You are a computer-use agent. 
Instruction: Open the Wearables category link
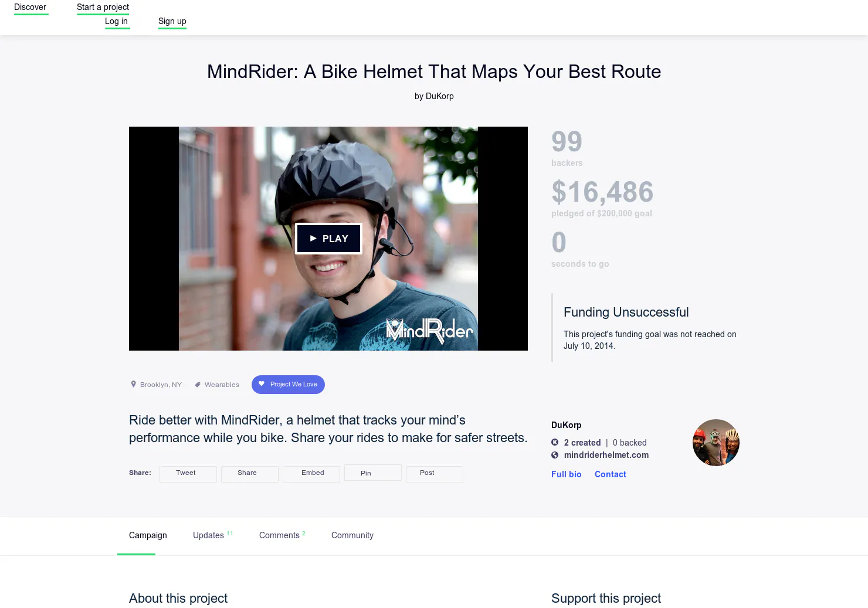tap(222, 385)
